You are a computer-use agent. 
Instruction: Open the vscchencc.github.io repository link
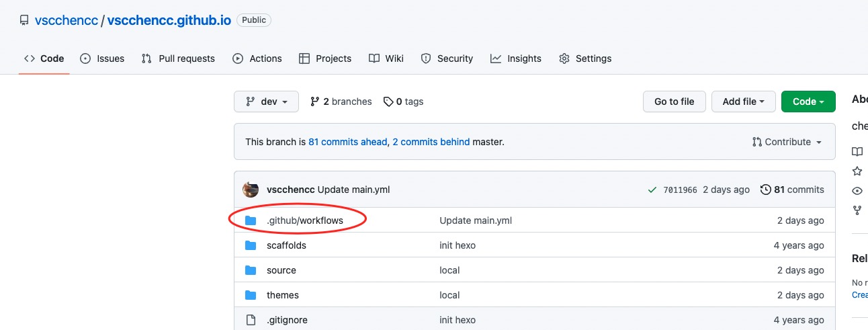pyautogui.click(x=169, y=20)
